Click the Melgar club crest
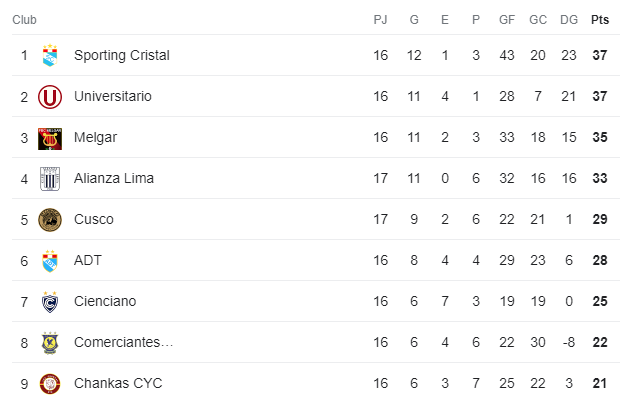Screen dimensions: 620x402 click(50, 138)
